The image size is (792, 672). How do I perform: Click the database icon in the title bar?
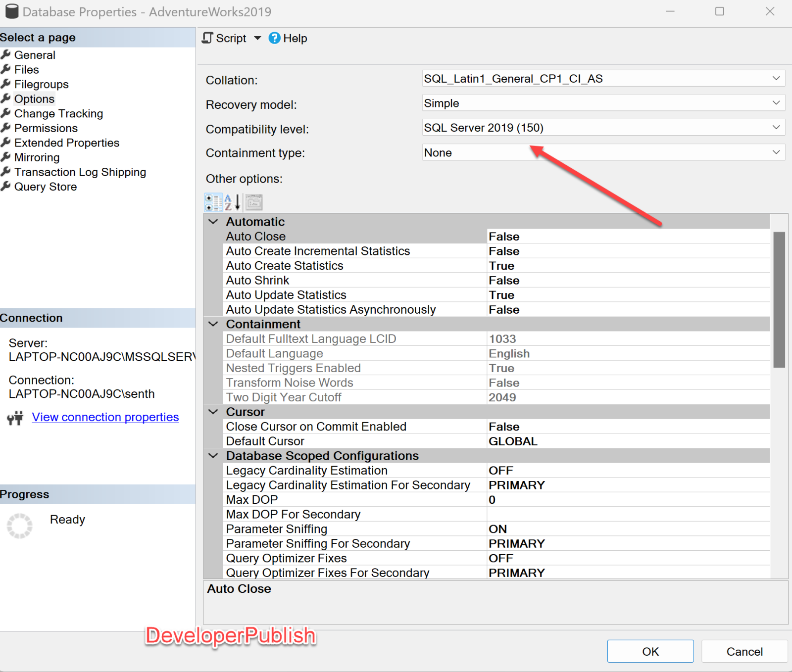click(12, 11)
